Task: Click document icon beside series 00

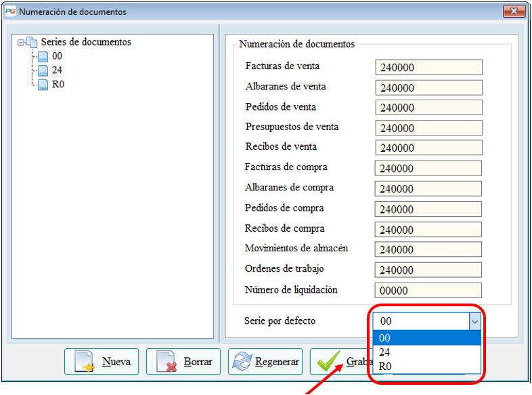Action: [43, 56]
